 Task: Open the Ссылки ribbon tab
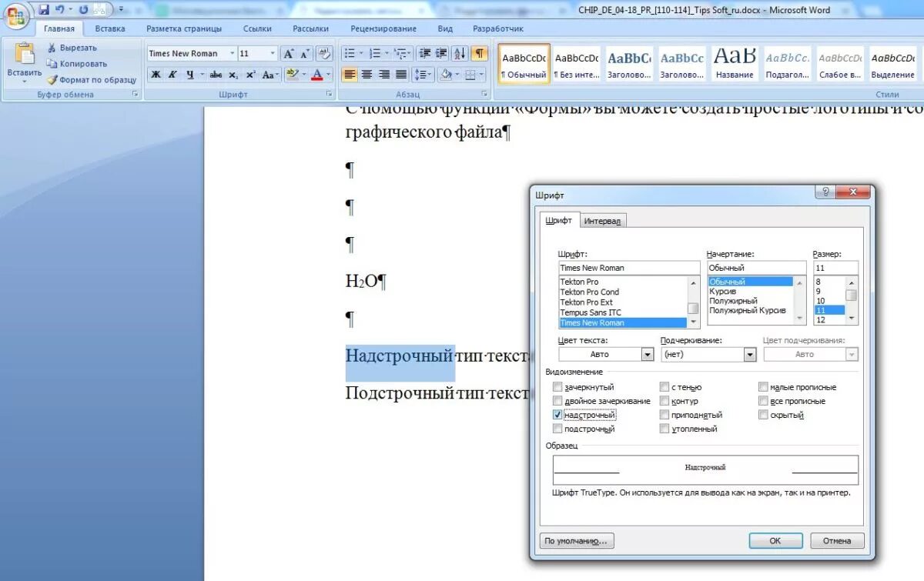click(x=257, y=28)
